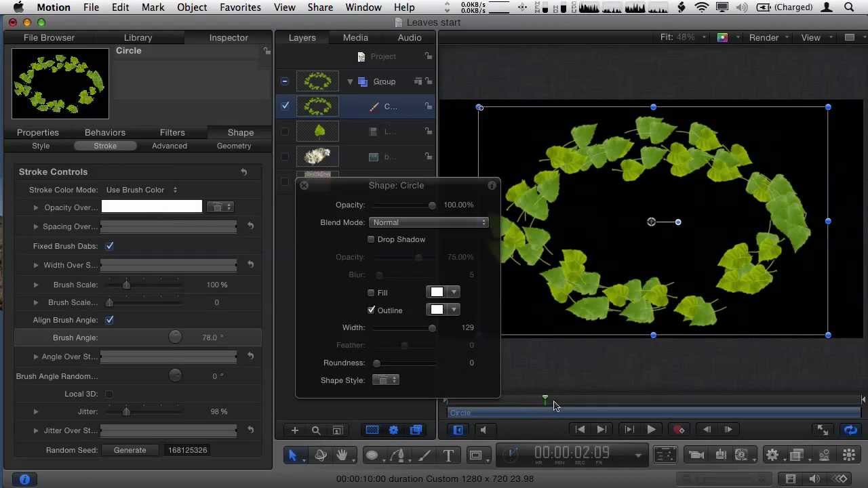The width and height of the screenshot is (868, 488).
Task: Click the info button at bottom left
Action: (25, 479)
